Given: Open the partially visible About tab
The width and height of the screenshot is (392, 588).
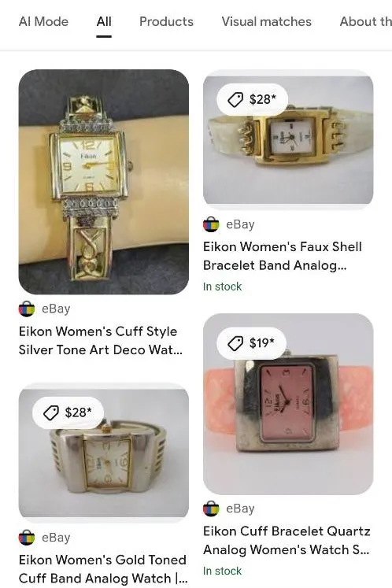Looking at the screenshot, I should [366, 22].
